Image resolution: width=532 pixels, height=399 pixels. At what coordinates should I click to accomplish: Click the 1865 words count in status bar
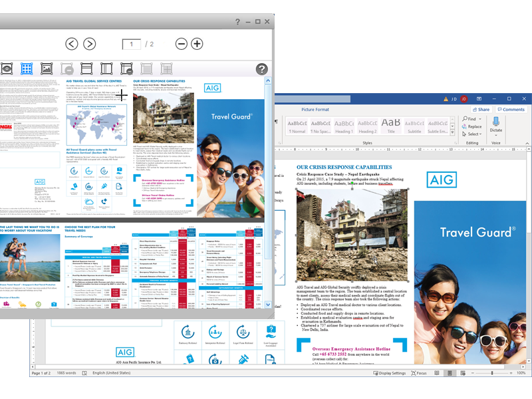[x=66, y=373]
